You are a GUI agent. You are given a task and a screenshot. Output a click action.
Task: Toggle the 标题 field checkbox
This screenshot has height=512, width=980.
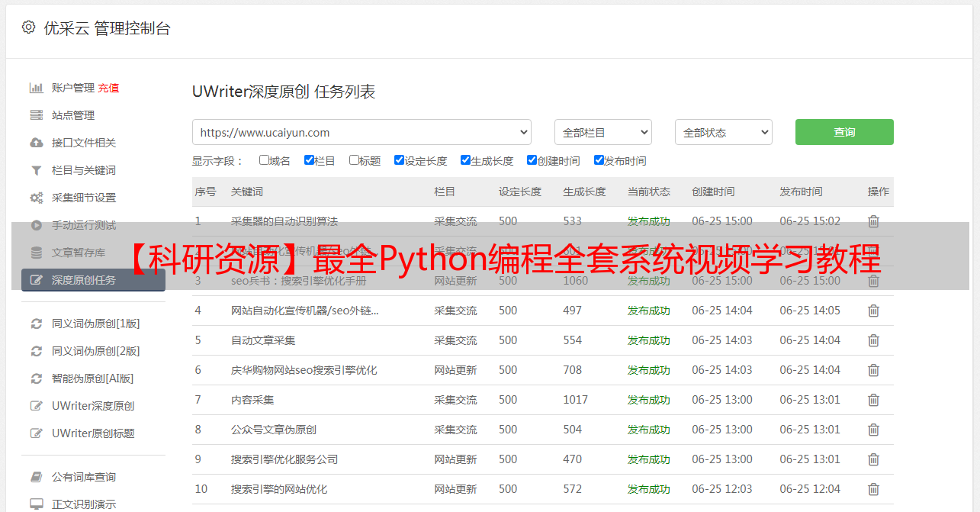point(354,160)
